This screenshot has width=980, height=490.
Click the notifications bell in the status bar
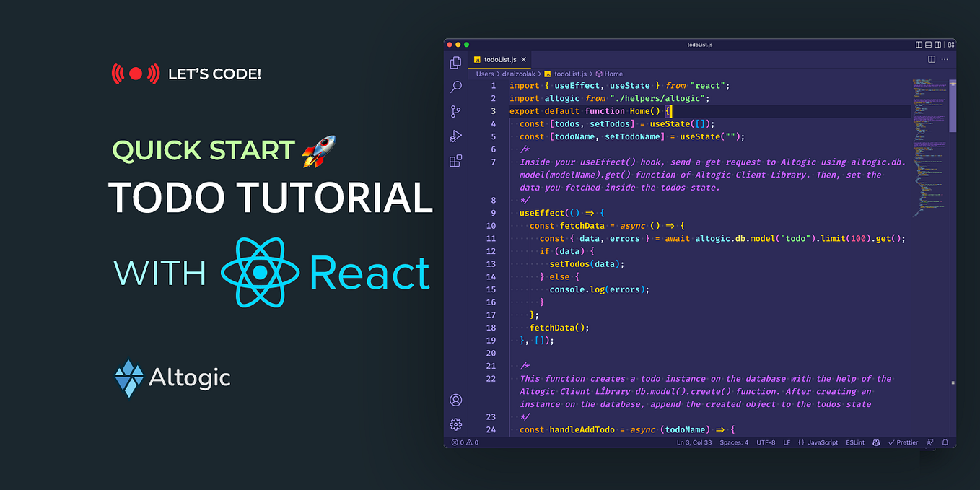945,442
